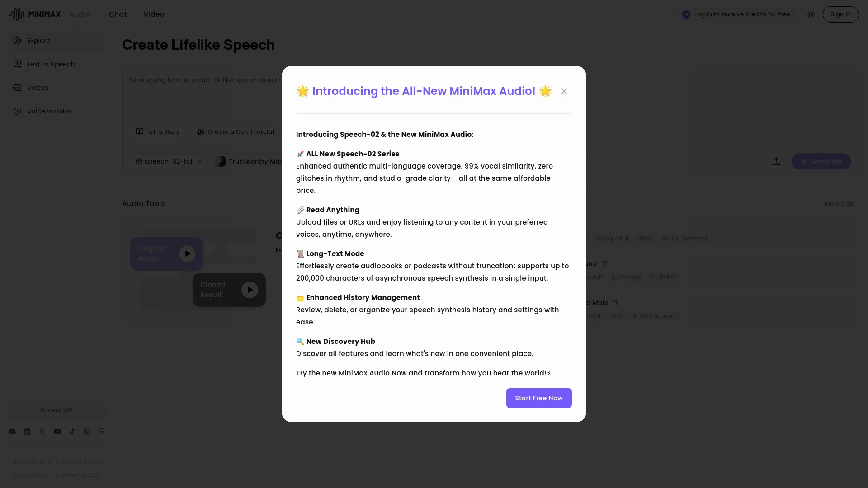Visit MiniMax's TikTok page
This screenshot has height=488, width=868.
tap(72, 432)
